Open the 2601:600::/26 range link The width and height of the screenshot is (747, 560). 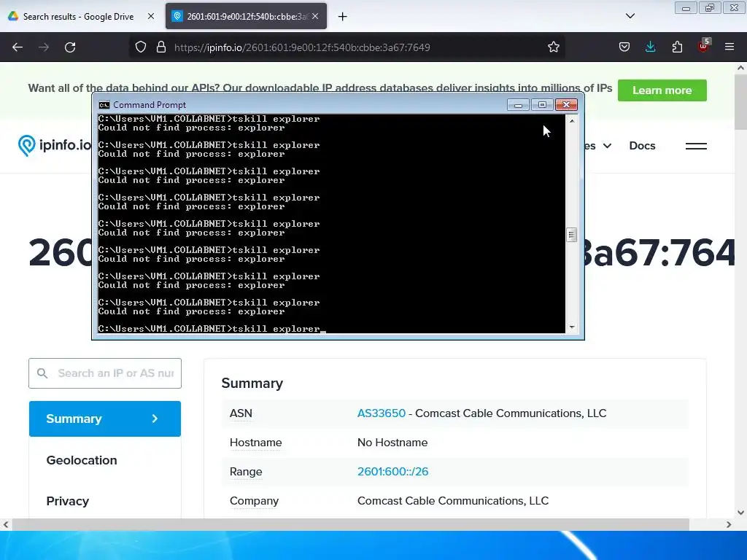(392, 472)
